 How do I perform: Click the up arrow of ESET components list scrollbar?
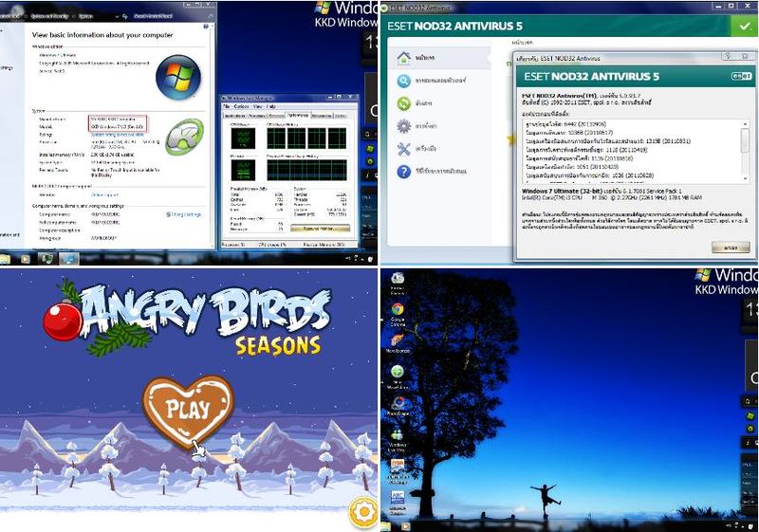(746, 125)
